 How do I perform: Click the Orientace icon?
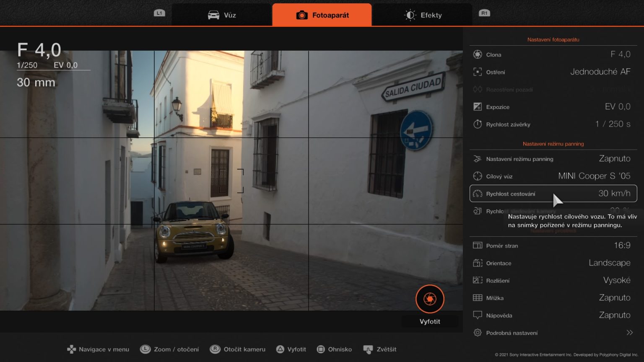pyautogui.click(x=478, y=263)
